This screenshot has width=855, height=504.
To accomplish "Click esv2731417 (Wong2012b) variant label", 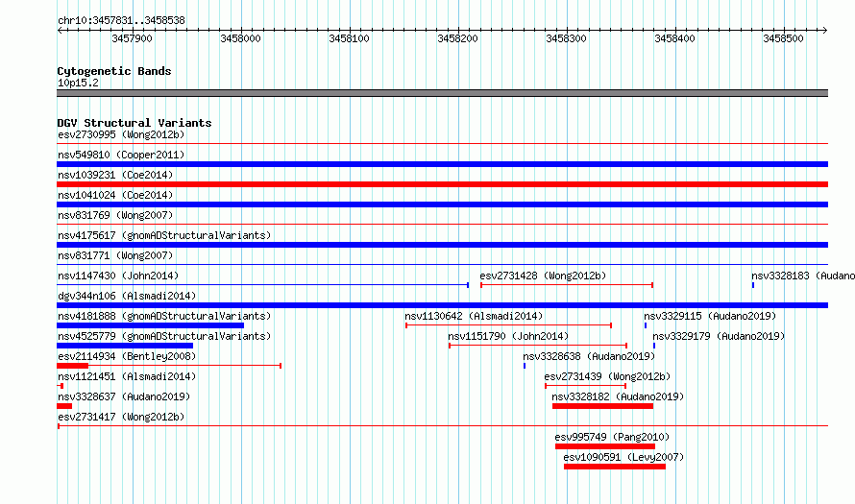I will click(121, 417).
